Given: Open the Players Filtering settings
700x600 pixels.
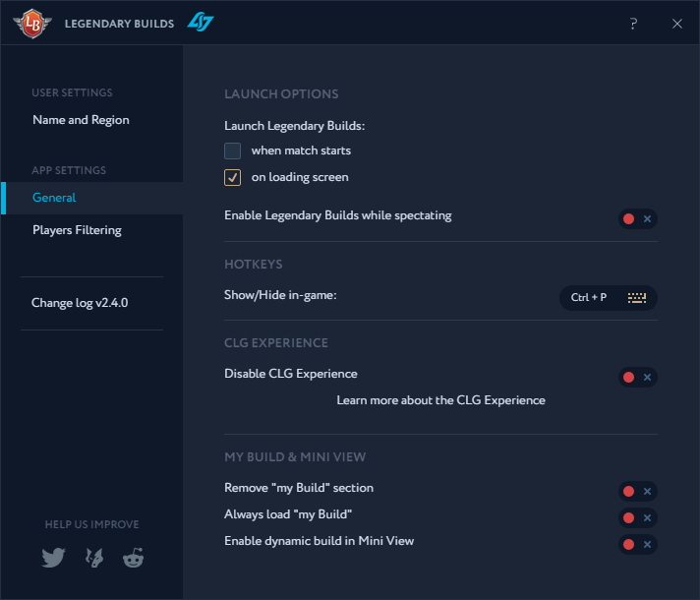Looking at the screenshot, I should (x=77, y=230).
